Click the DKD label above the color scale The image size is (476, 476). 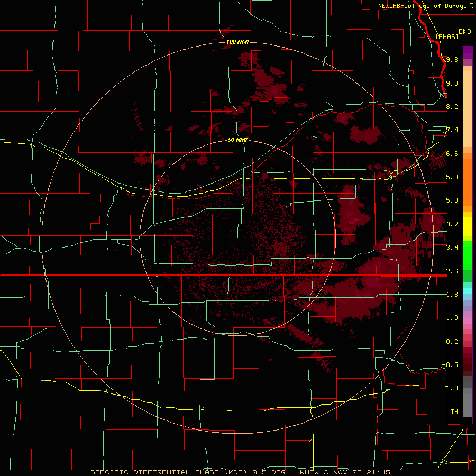(x=465, y=32)
